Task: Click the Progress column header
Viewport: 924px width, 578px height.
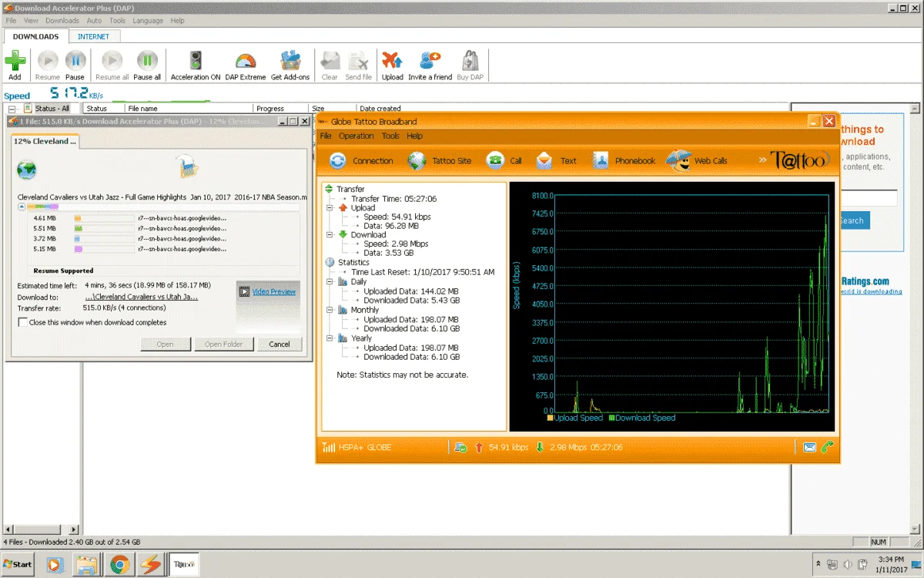Action: pos(280,109)
